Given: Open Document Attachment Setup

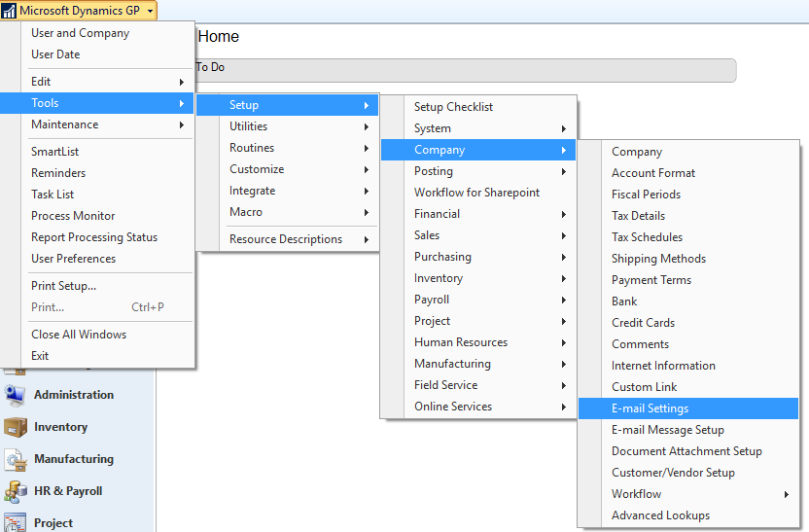Looking at the screenshot, I should click(688, 451).
